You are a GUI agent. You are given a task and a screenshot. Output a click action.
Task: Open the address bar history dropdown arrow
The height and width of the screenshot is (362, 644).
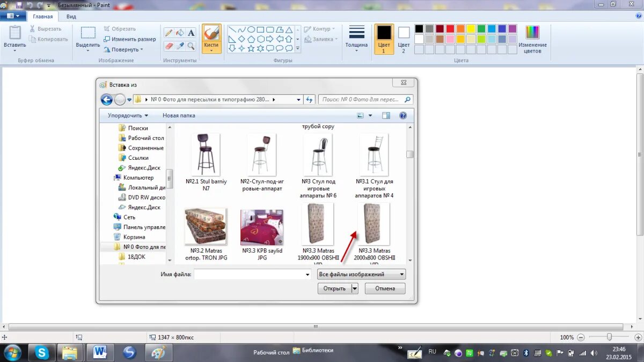(x=299, y=99)
